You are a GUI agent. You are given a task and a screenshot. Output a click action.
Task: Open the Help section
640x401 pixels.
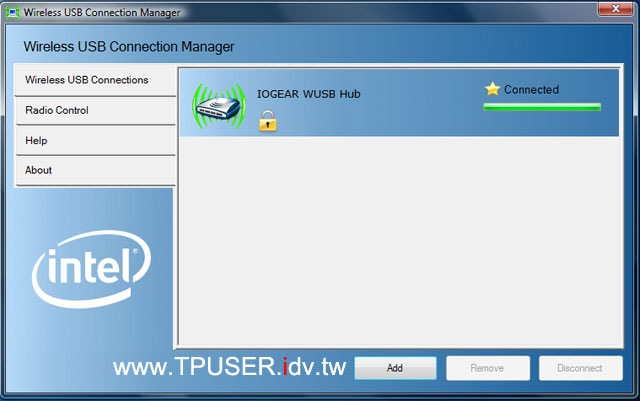pos(95,141)
